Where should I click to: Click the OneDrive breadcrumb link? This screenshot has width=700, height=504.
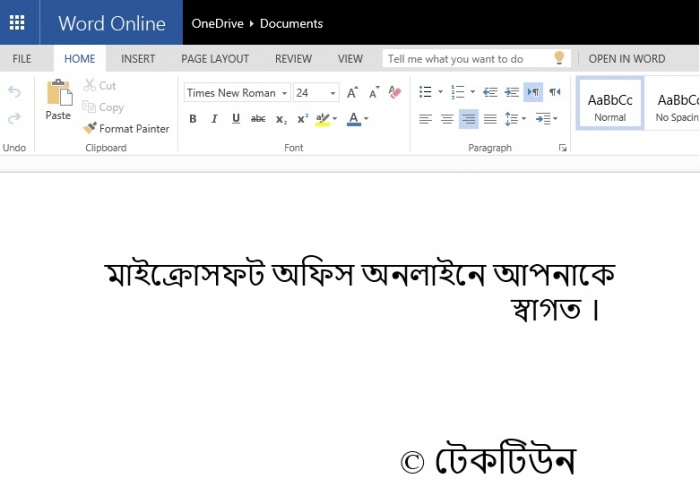(x=217, y=23)
